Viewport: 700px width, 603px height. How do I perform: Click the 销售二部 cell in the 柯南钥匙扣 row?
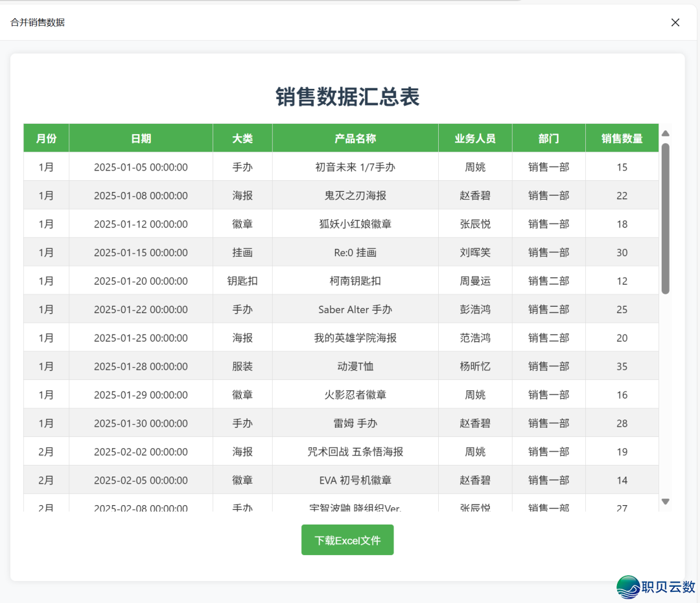[549, 281]
